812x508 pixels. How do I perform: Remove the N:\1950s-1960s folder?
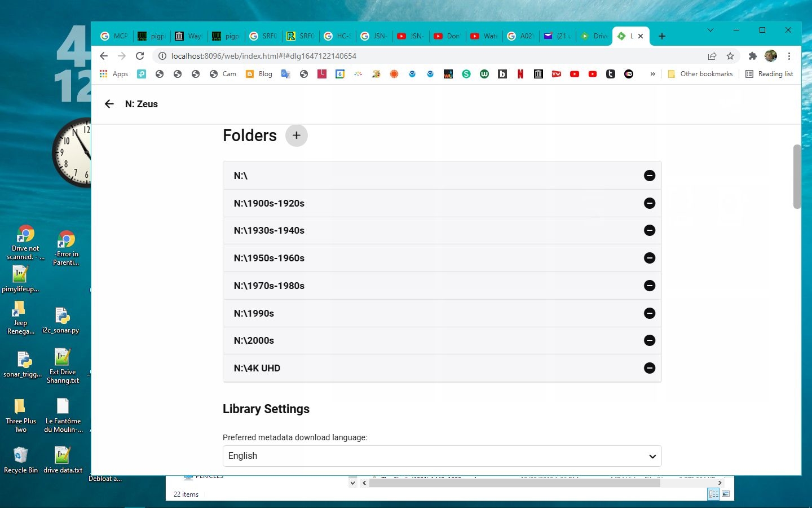(x=649, y=258)
